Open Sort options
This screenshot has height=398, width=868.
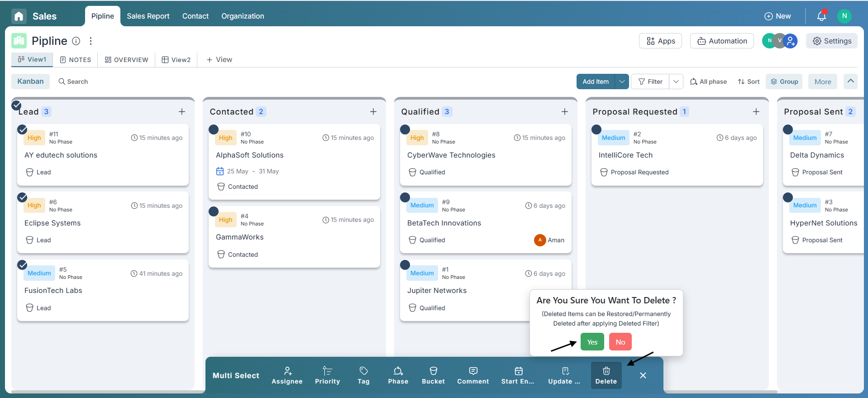749,82
